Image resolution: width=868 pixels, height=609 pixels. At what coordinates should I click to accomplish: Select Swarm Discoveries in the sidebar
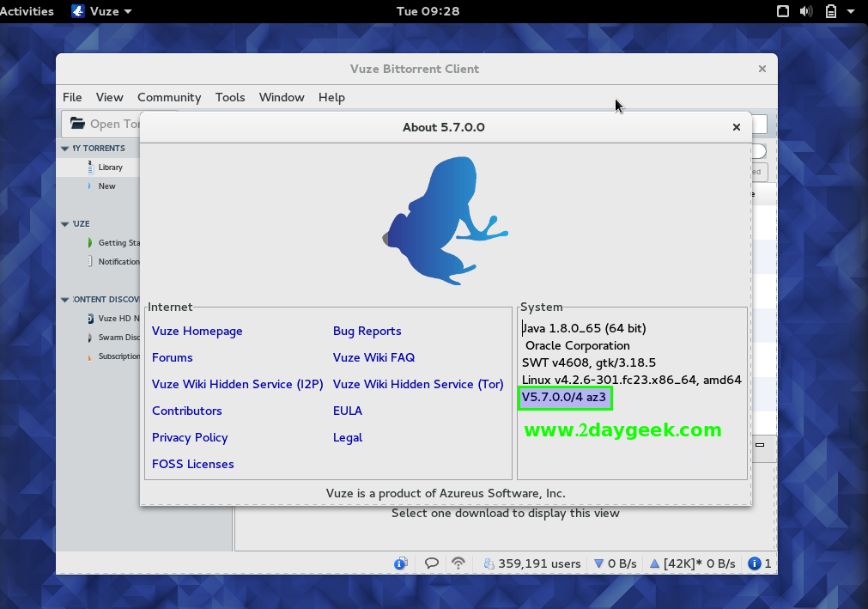tap(118, 338)
